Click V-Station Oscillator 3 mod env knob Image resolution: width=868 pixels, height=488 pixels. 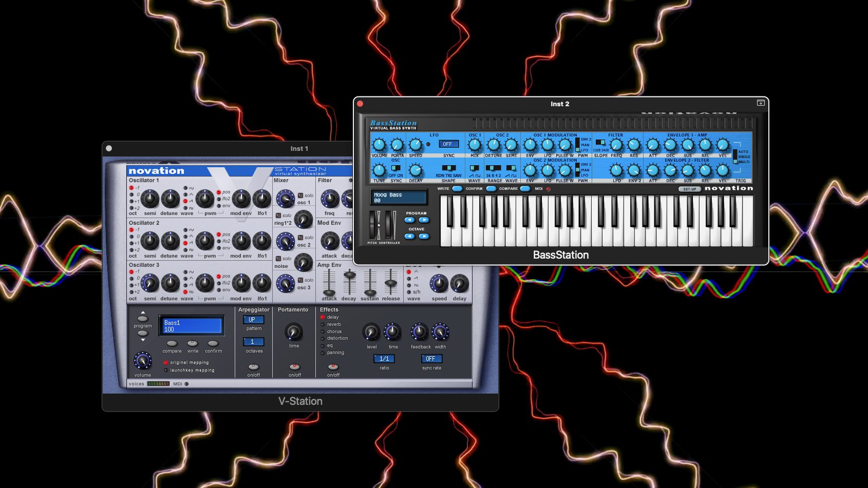(x=241, y=283)
